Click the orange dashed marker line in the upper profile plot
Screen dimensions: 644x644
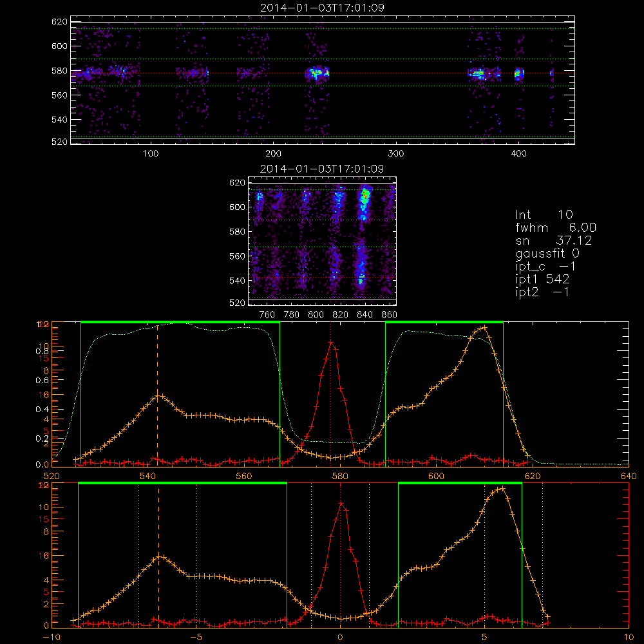point(157,394)
